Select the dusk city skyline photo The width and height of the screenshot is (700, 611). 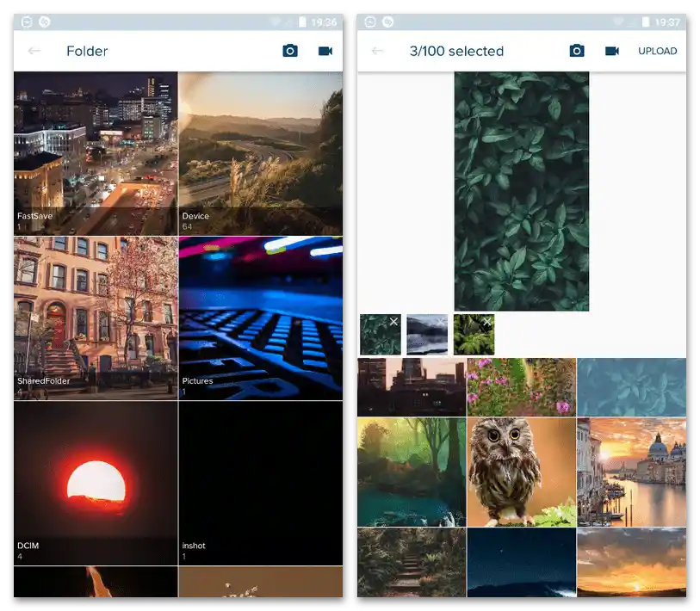(x=412, y=387)
